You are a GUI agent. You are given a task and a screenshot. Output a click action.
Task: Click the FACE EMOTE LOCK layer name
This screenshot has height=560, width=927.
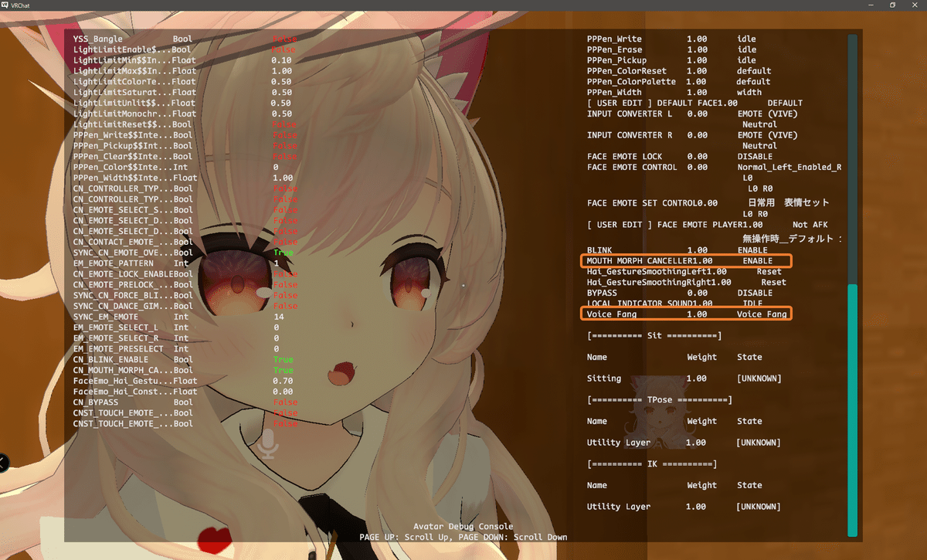624,156
